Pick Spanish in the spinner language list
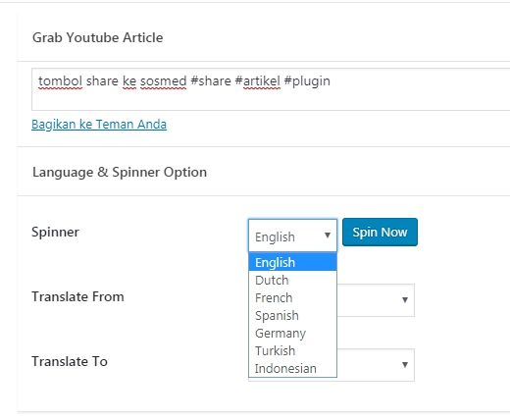Viewport: 510px width, 420px height. 292,315
